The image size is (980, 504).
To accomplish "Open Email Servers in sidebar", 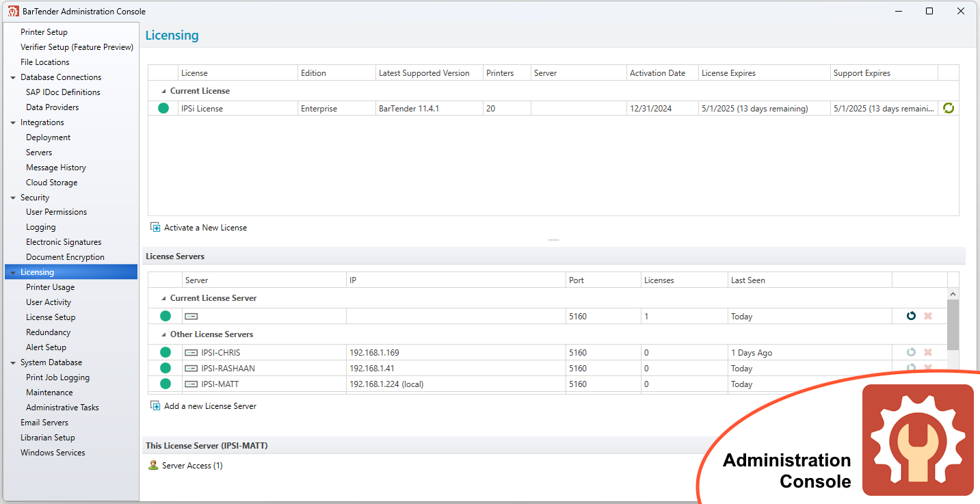I will [44, 423].
